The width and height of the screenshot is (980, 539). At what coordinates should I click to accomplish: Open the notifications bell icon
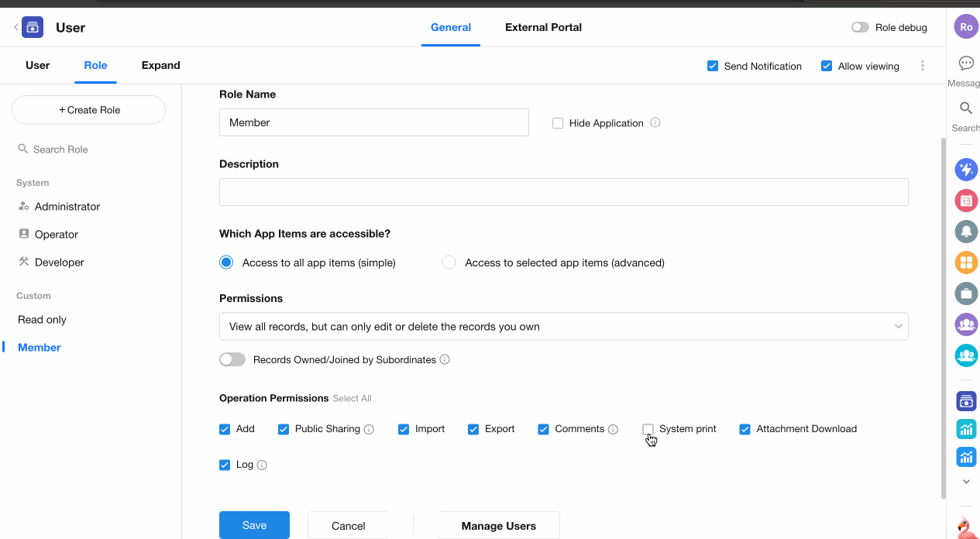point(966,232)
